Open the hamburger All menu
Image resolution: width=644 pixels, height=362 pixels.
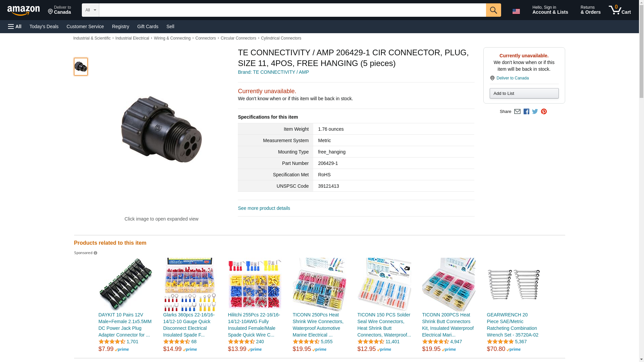[15, 26]
